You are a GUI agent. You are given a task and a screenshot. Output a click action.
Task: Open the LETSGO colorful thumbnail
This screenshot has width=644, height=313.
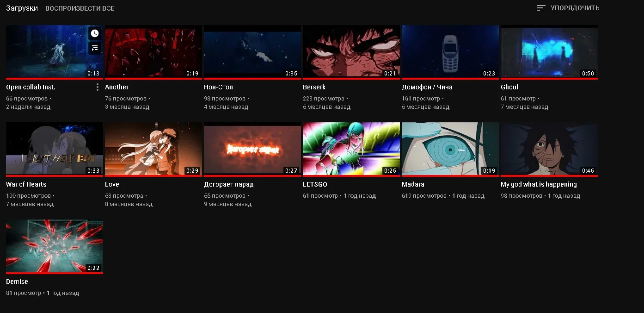point(351,149)
